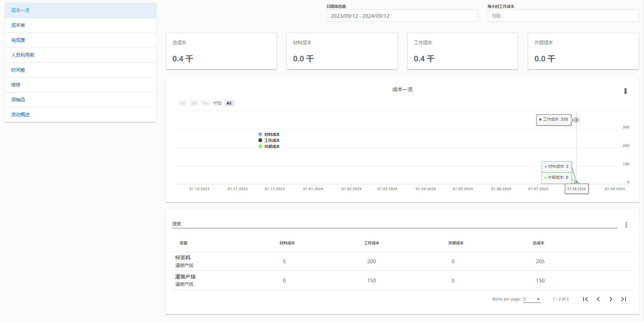Select the All chart range

(229, 103)
